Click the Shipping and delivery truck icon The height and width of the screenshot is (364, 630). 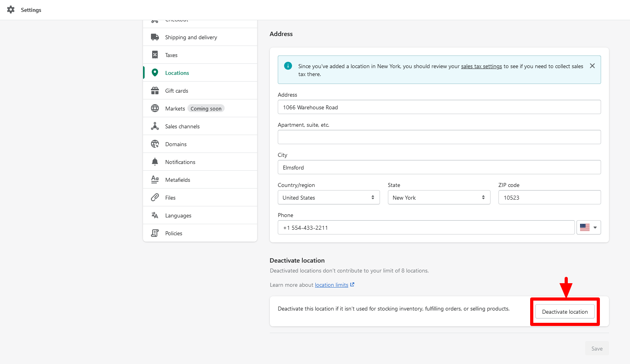click(155, 37)
